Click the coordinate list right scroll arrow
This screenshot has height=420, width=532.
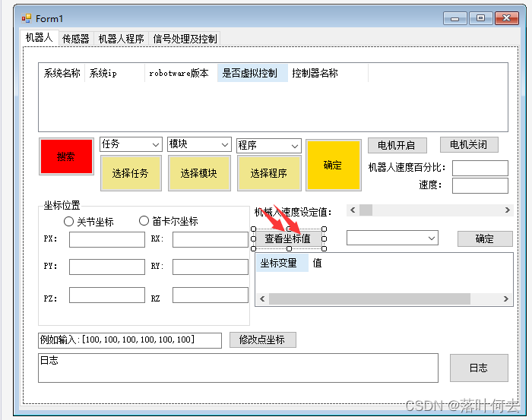[x=506, y=299]
